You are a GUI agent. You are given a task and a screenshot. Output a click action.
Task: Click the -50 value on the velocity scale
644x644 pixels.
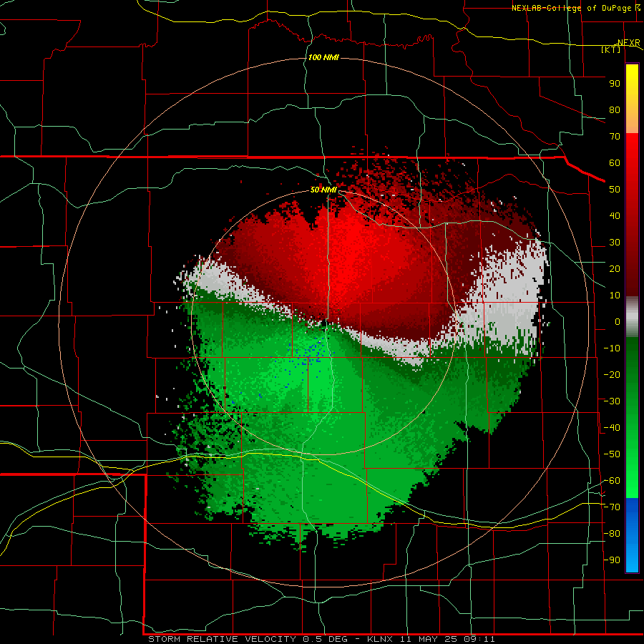click(x=612, y=454)
